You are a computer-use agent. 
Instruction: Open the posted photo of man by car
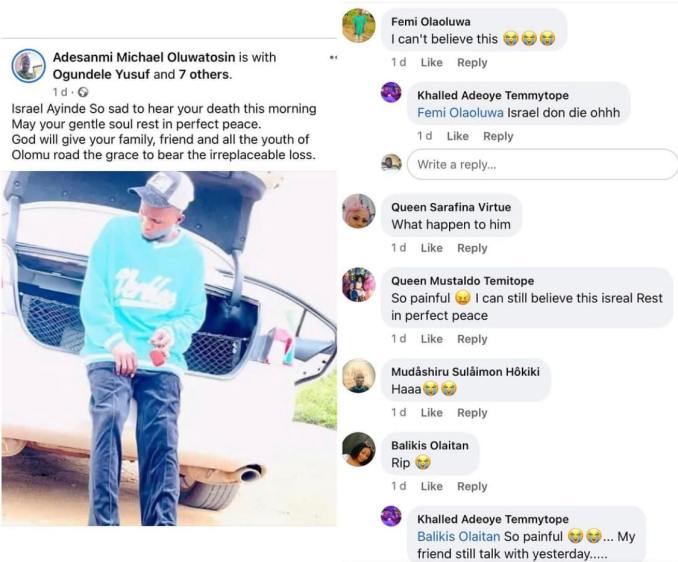169,348
